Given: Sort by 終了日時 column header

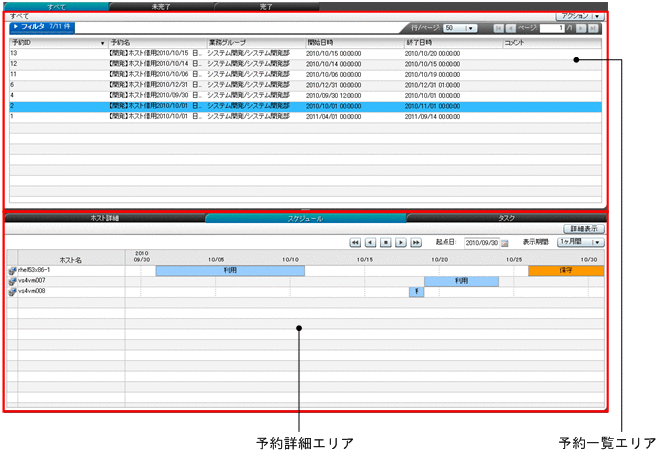Looking at the screenshot, I should click(453, 43).
